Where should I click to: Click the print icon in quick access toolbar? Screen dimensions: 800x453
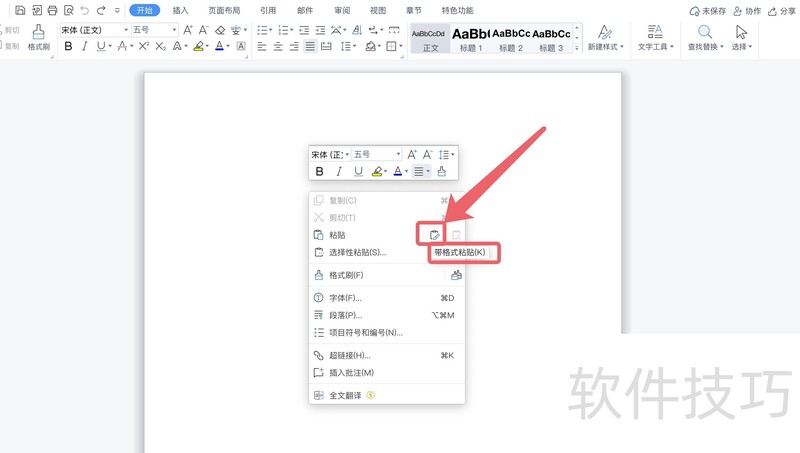pyautogui.click(x=52, y=10)
